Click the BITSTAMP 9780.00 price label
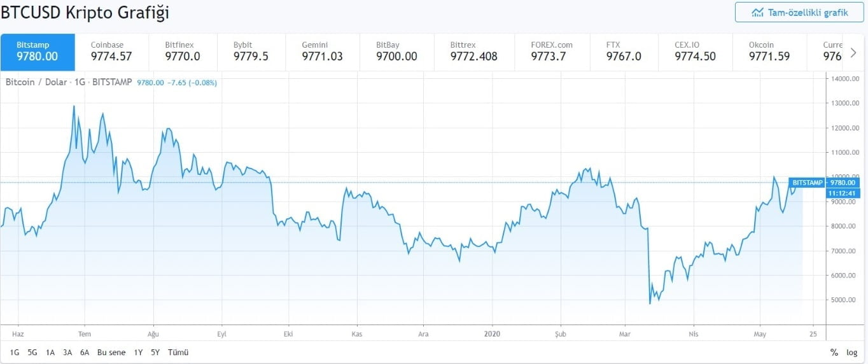Screen dimensions: 868x364 (823, 183)
